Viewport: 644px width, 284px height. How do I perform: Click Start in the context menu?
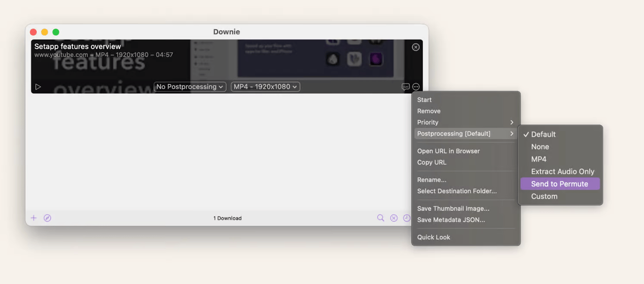[424, 100]
